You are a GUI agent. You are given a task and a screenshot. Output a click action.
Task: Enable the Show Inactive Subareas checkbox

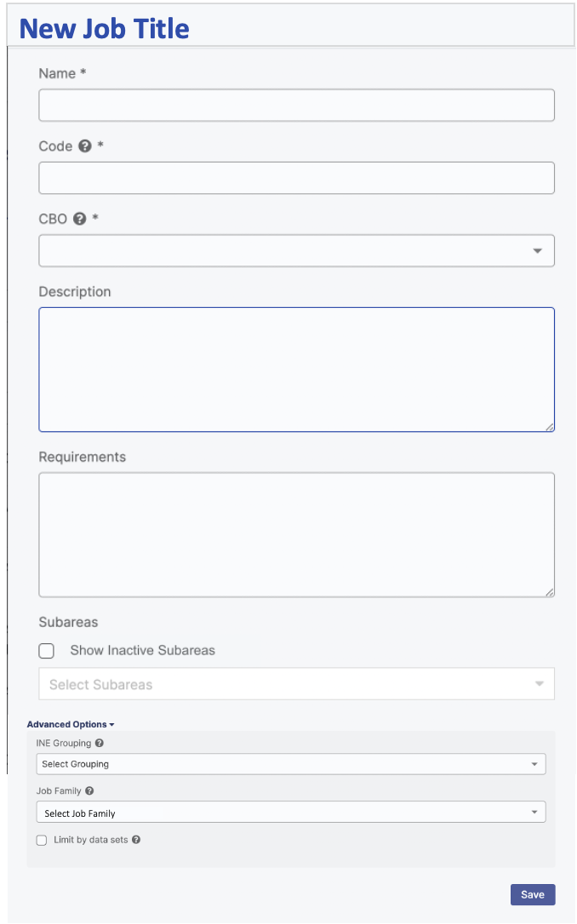click(x=47, y=651)
